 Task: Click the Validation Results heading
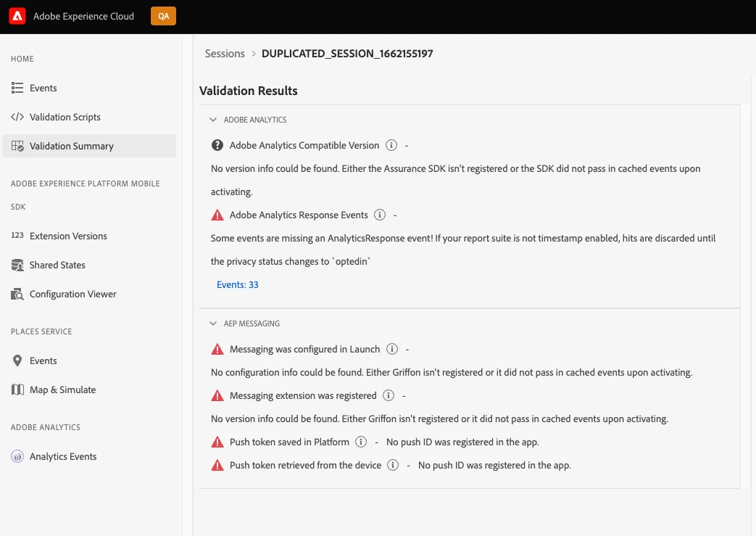[x=249, y=91]
